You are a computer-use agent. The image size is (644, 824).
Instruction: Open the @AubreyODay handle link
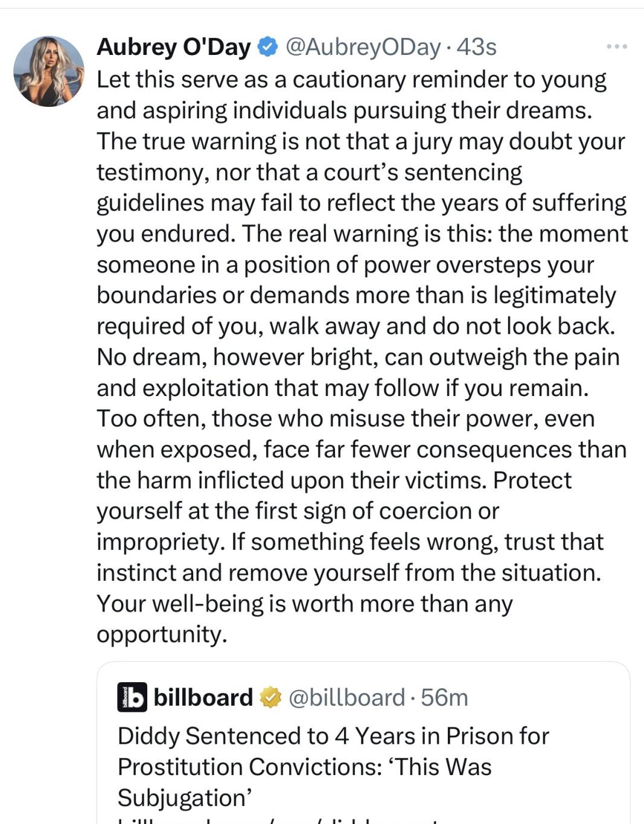[363, 47]
